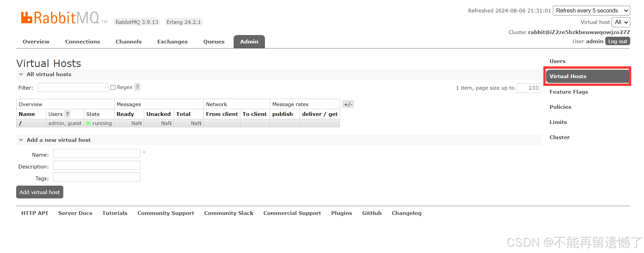Open the Commercial Support link

292,213
